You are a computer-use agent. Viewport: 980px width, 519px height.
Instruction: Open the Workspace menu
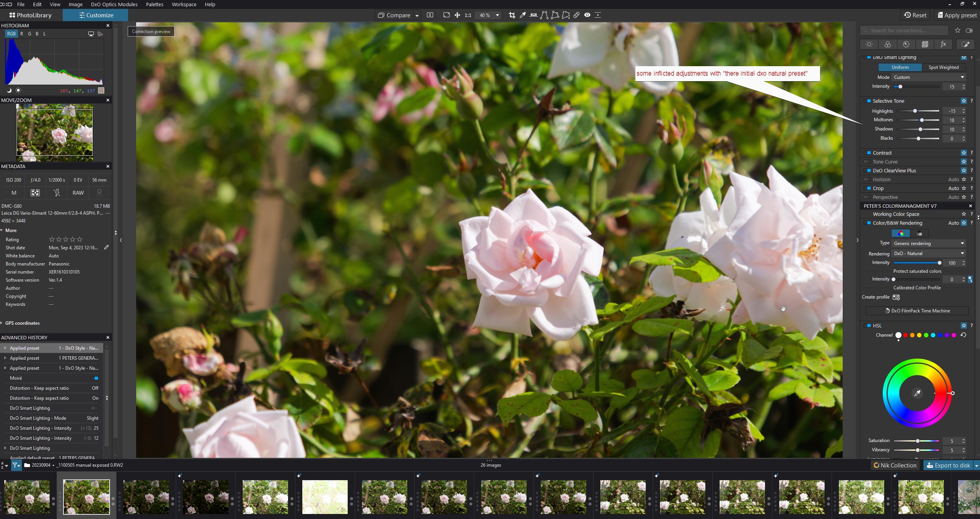point(184,4)
